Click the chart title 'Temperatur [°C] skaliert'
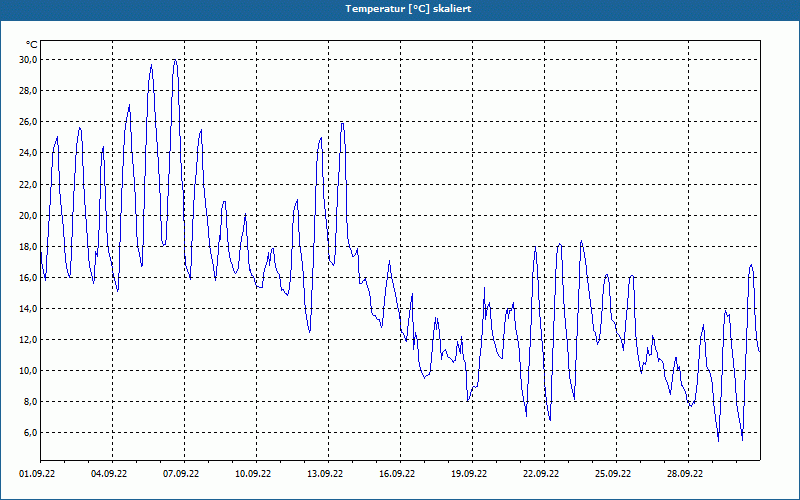 (408, 9)
